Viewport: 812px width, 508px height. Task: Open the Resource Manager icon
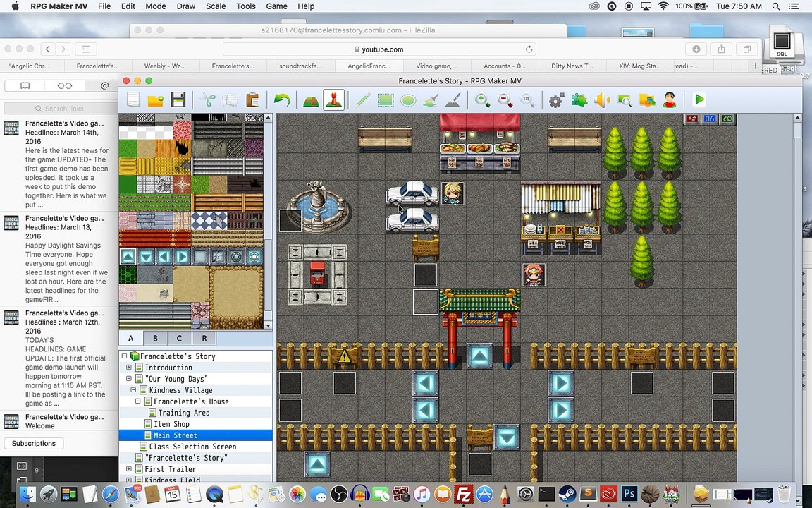click(x=647, y=99)
